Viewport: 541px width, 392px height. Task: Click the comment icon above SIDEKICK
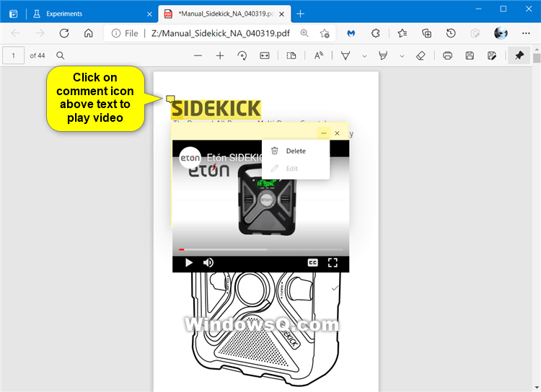click(170, 99)
